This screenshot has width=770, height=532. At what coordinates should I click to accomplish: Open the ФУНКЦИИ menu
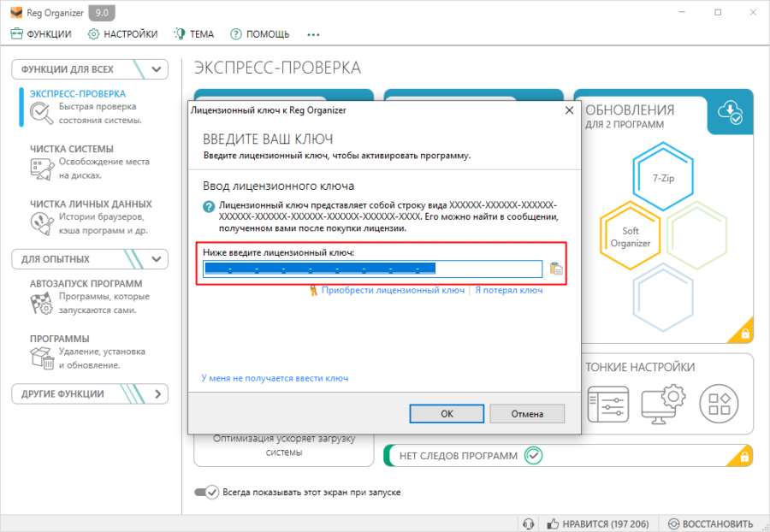pos(41,34)
